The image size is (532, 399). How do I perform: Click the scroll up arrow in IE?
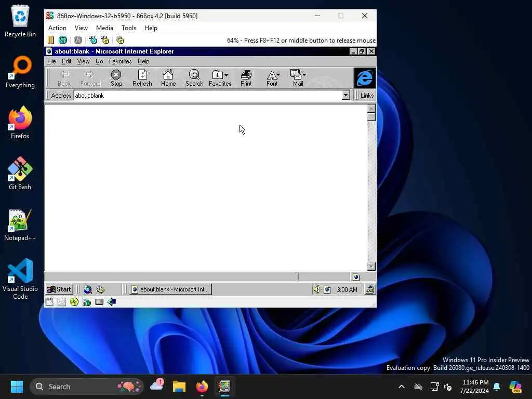[371, 109]
